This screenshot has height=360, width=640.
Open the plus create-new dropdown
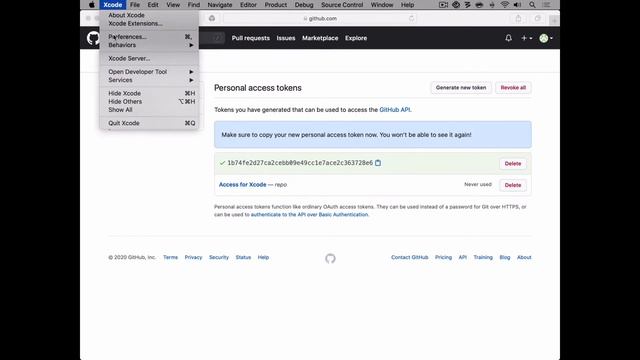point(527,38)
